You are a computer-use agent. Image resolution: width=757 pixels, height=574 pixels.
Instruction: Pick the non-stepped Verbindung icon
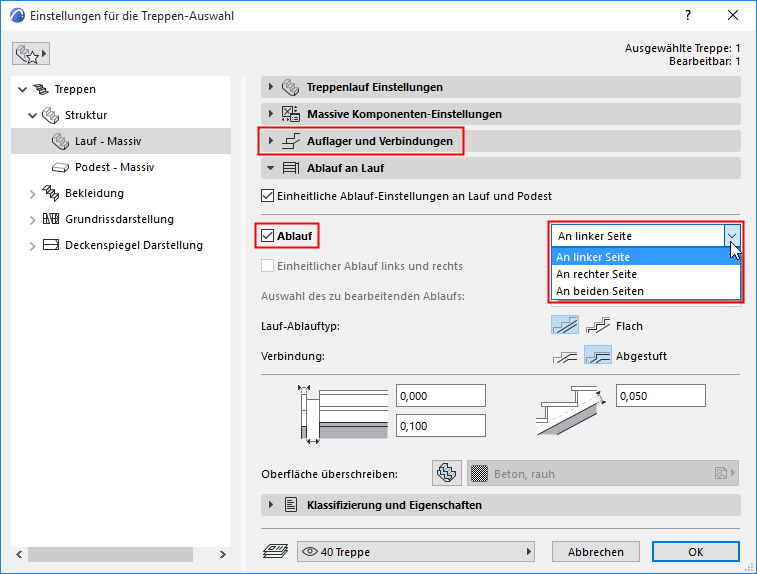click(565, 355)
